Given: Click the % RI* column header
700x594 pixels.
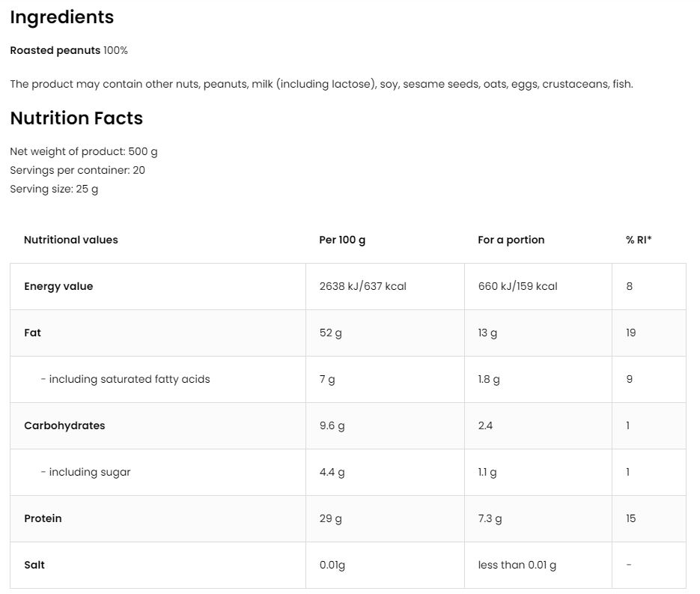Looking at the screenshot, I should pos(638,240).
